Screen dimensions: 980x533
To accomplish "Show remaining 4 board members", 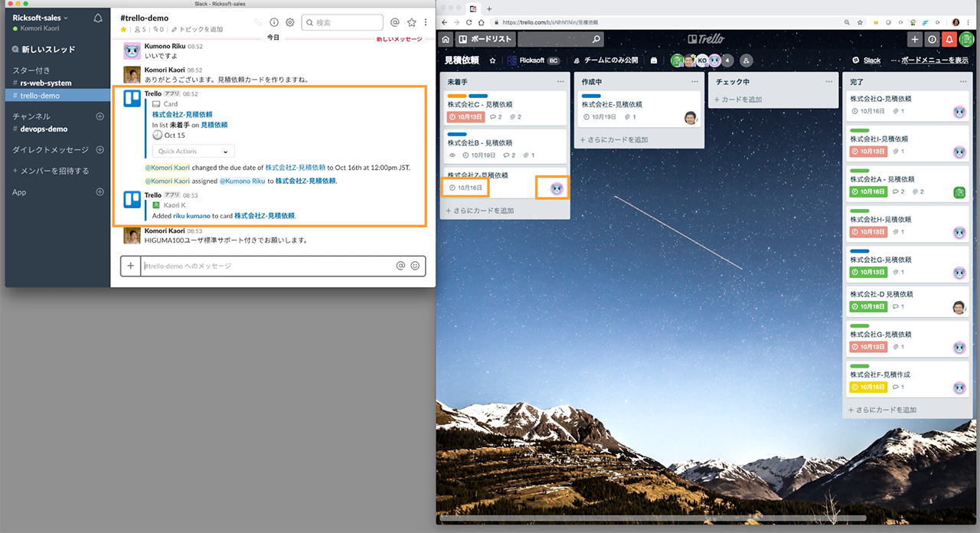I will pos(727,60).
